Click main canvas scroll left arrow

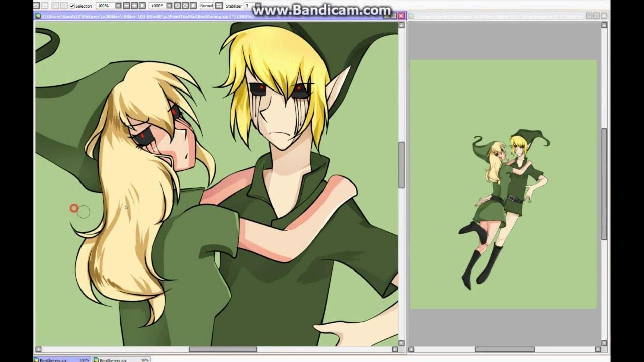[38, 349]
